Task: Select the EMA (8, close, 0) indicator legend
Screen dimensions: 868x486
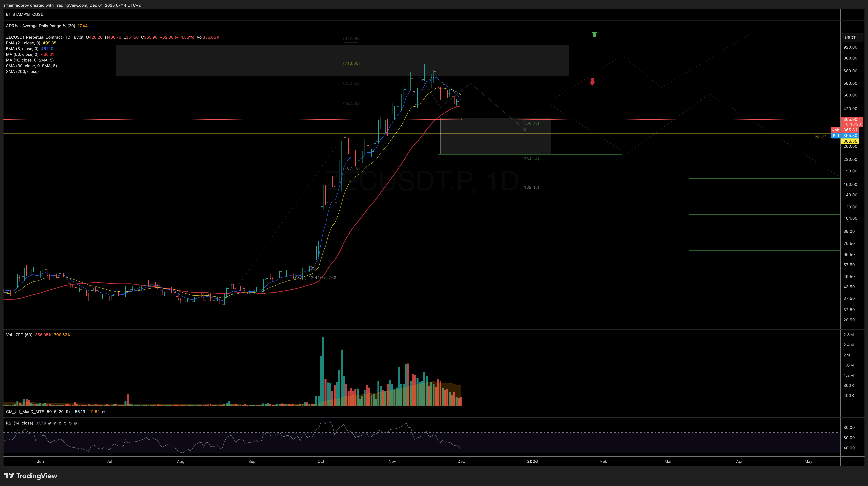Action: pos(22,49)
